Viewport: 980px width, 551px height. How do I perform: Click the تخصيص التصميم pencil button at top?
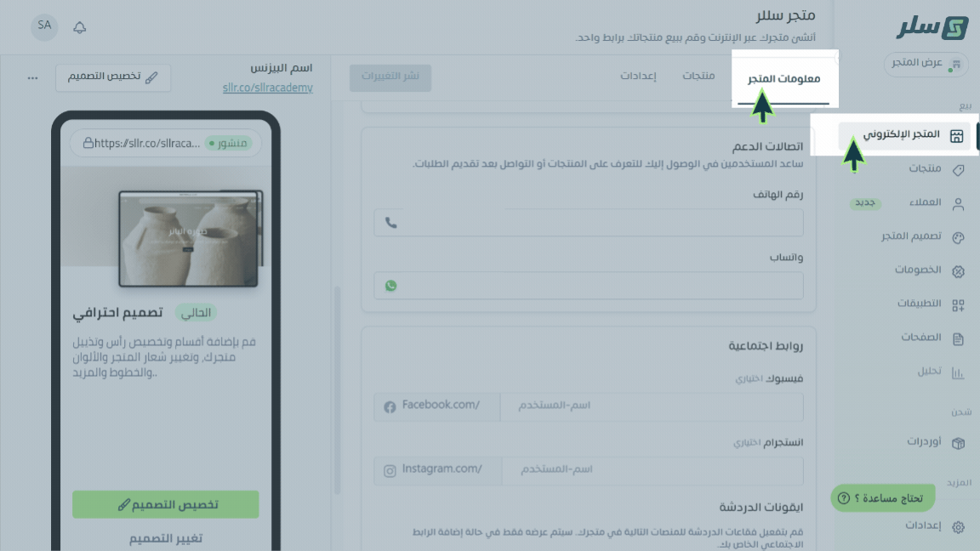[x=113, y=77]
